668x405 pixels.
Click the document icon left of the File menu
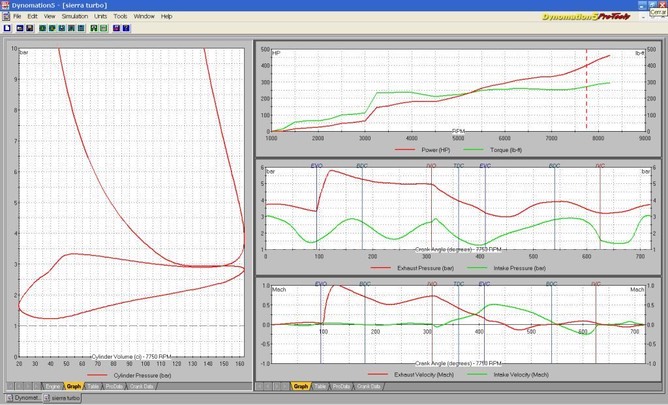(x=6, y=16)
